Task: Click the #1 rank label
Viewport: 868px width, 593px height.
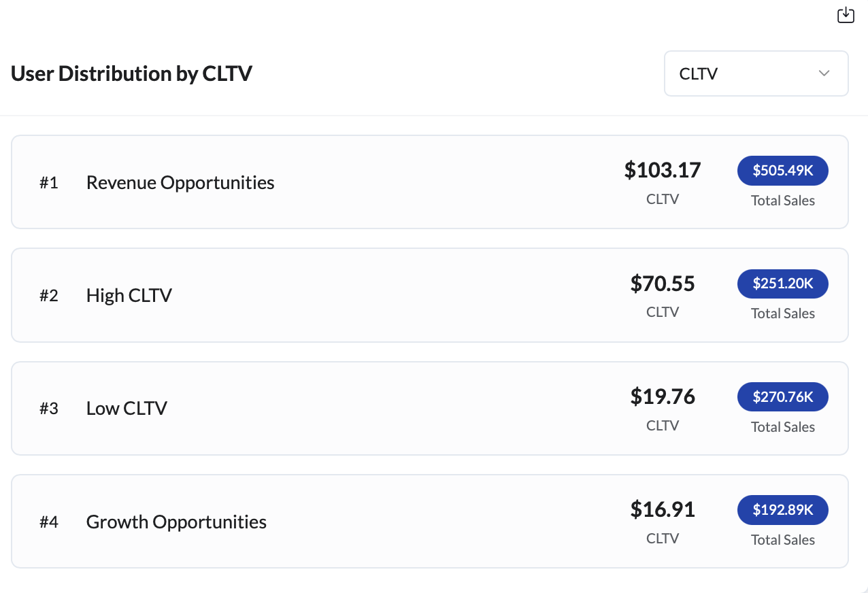Action: click(x=49, y=183)
